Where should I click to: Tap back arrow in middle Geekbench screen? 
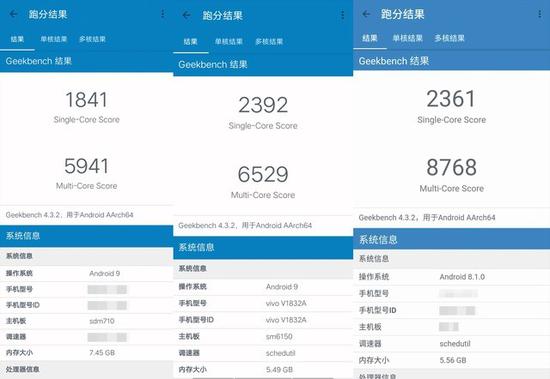pyautogui.click(x=187, y=15)
